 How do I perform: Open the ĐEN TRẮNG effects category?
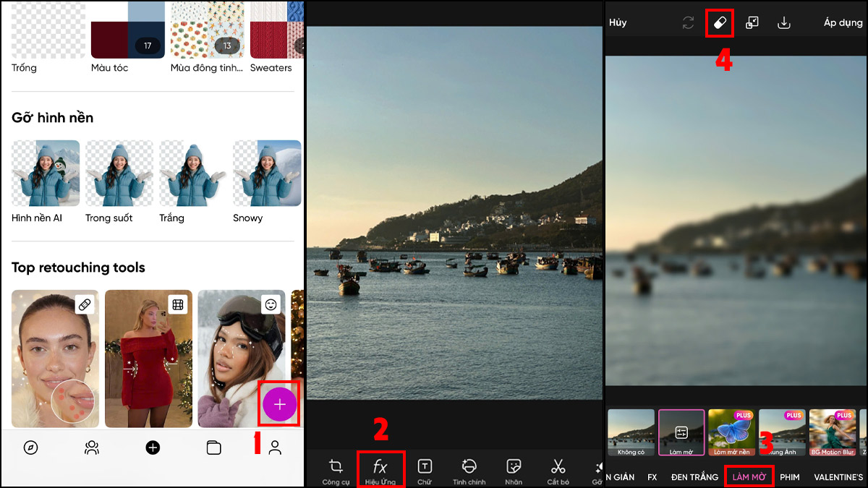[694, 477]
